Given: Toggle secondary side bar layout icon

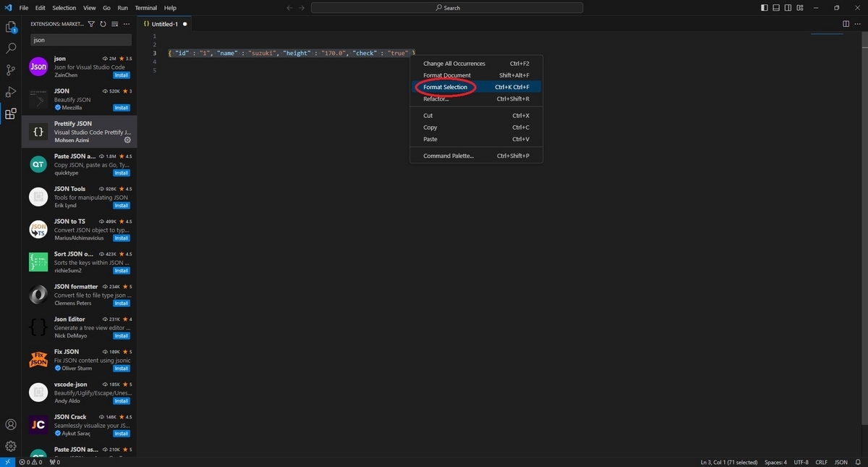Looking at the screenshot, I should (788, 8).
